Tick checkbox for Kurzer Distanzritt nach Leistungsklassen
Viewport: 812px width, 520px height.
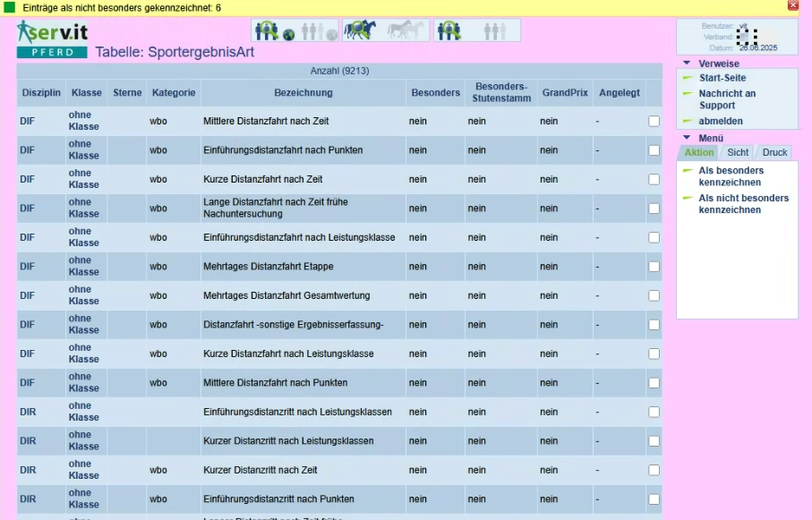(654, 440)
